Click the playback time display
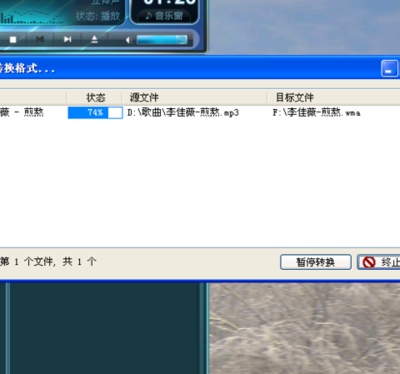 pos(169,3)
